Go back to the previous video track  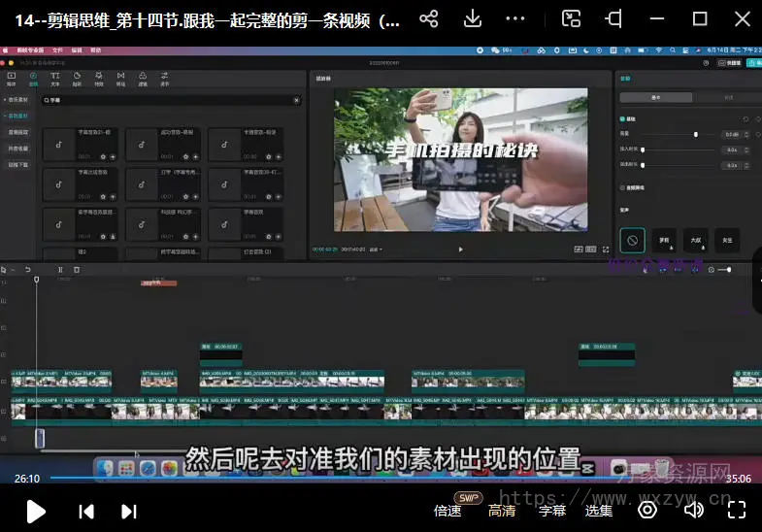tap(86, 511)
